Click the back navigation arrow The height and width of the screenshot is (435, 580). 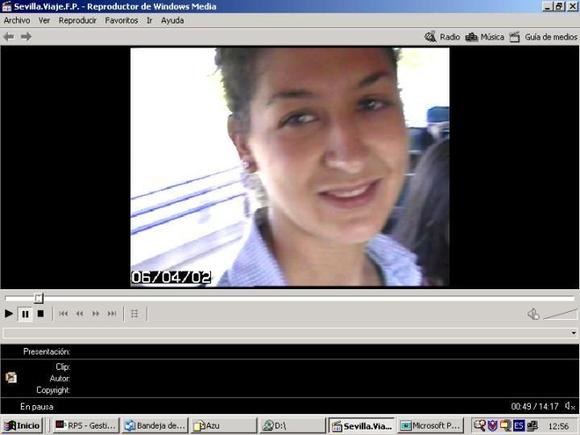(9, 37)
